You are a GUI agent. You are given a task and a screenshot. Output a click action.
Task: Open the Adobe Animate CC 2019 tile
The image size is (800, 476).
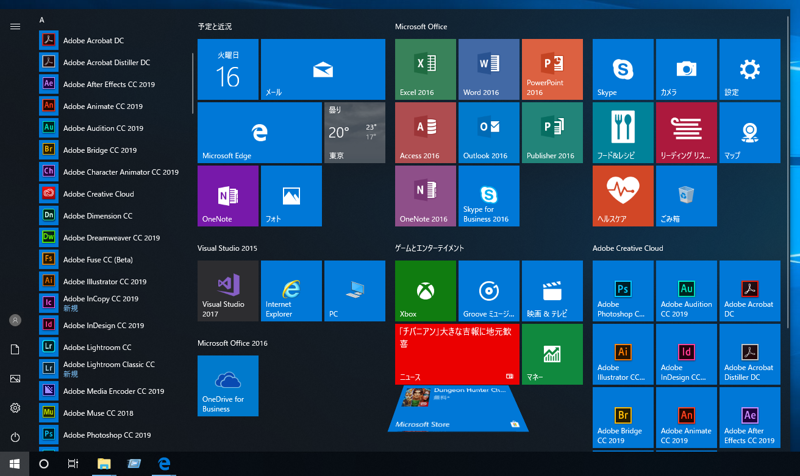pyautogui.click(x=686, y=417)
